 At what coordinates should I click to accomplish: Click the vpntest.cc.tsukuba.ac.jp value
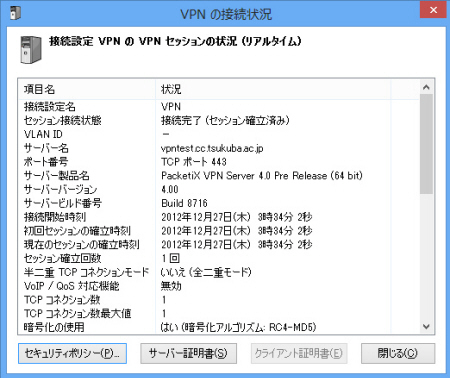point(212,148)
